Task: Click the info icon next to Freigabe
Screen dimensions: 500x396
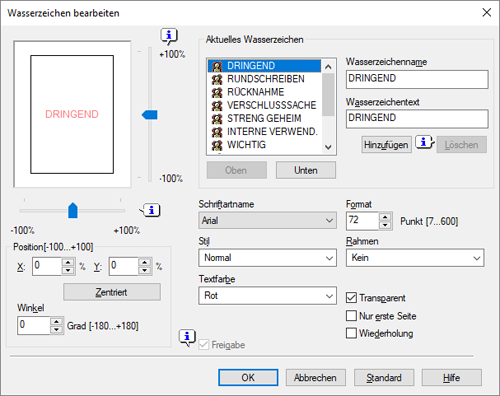Action: tap(187, 338)
